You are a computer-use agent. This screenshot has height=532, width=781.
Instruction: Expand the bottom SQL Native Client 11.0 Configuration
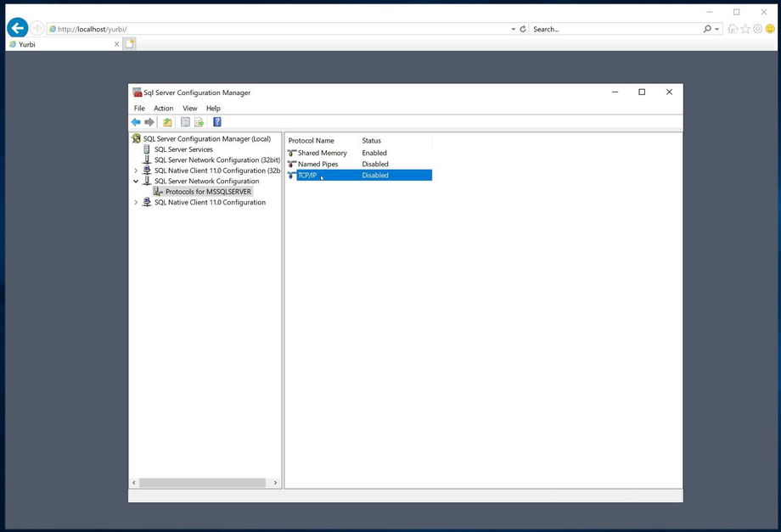pyautogui.click(x=136, y=203)
